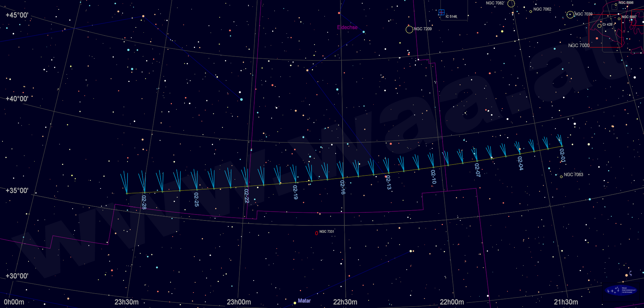Screen dimensions: 644x308
Task: Click the yellow circle marker of NGC 7082
Action: [511, 4]
